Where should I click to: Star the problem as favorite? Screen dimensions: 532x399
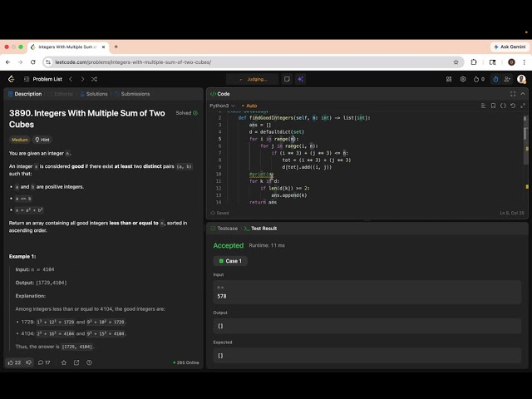(64, 362)
